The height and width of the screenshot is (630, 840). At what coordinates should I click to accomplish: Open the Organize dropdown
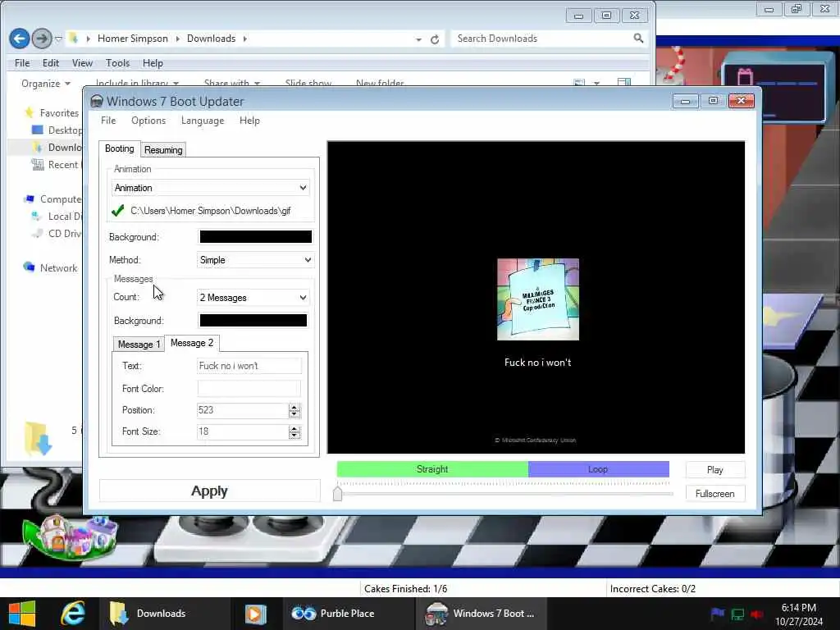tap(46, 84)
